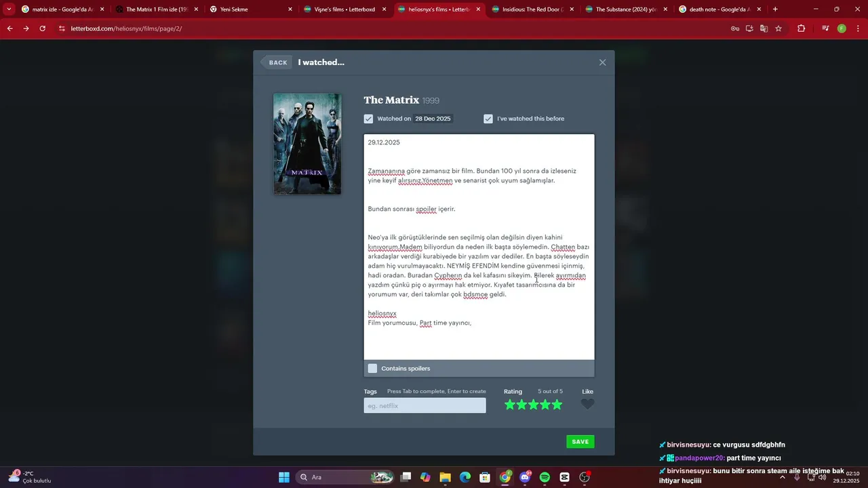868x488 pixels.
Task: Open the Windows Start menu
Action: coord(283,477)
